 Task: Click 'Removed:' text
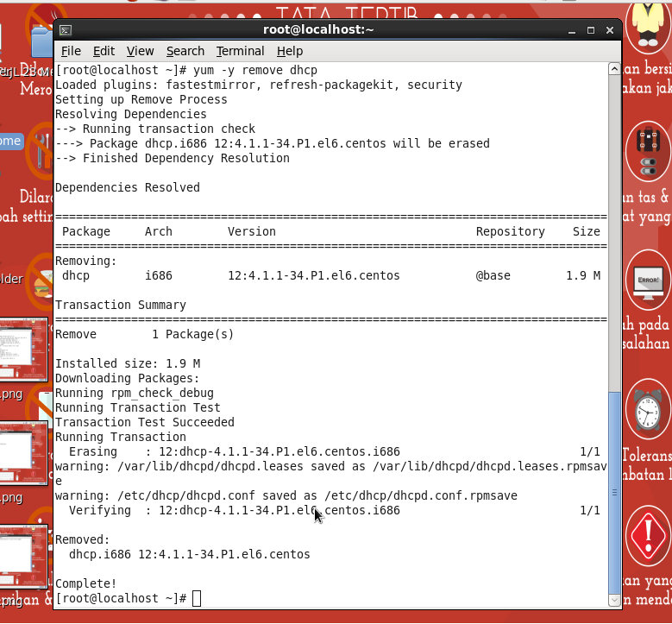(83, 540)
